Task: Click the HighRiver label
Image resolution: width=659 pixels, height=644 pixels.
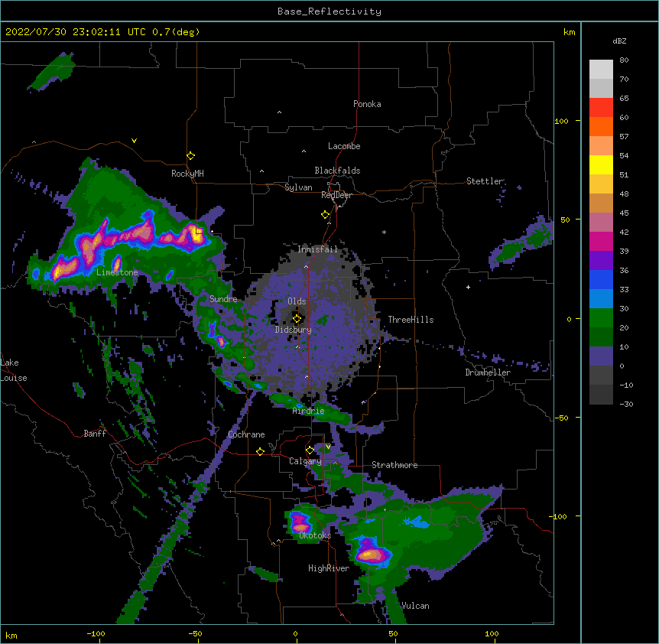Action: [329, 568]
